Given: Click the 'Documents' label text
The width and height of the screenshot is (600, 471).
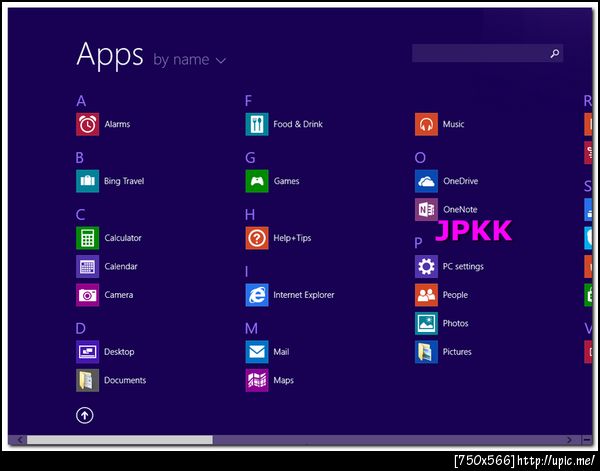Looking at the screenshot, I should (125, 380).
